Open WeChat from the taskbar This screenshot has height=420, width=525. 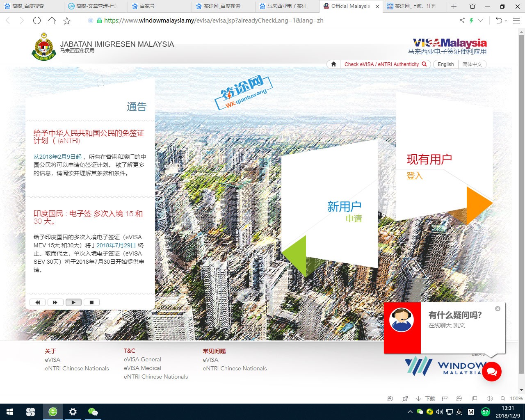[93, 412]
